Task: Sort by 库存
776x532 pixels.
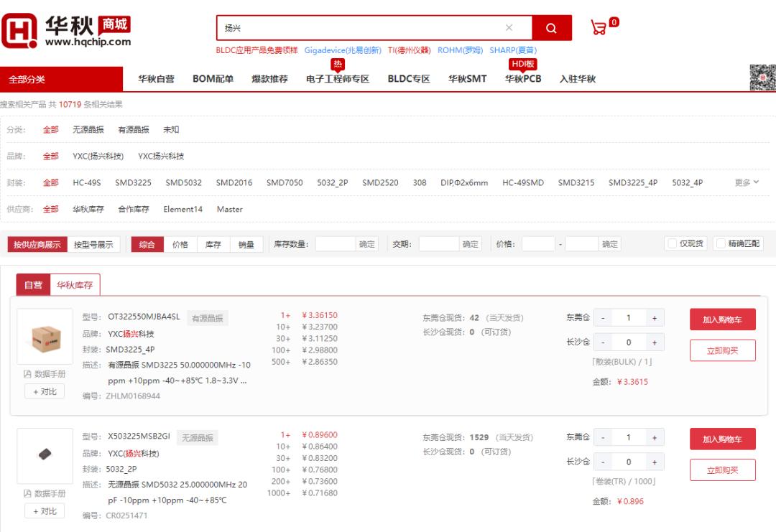Action: coord(213,244)
